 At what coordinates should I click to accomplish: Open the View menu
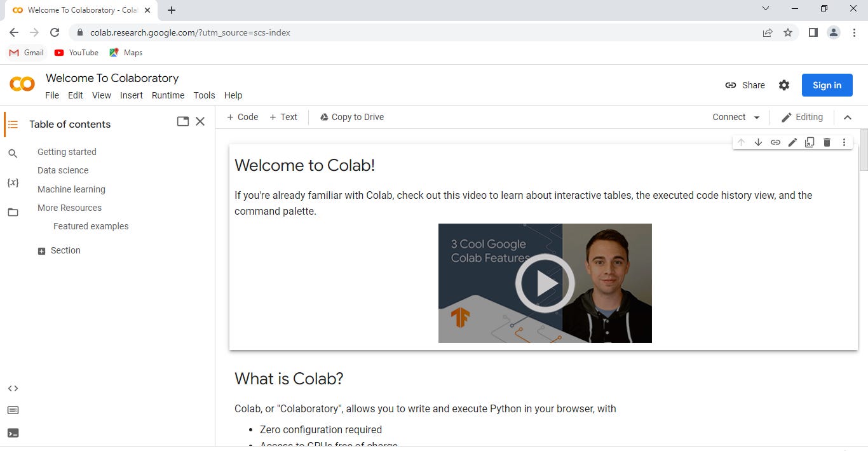click(102, 95)
